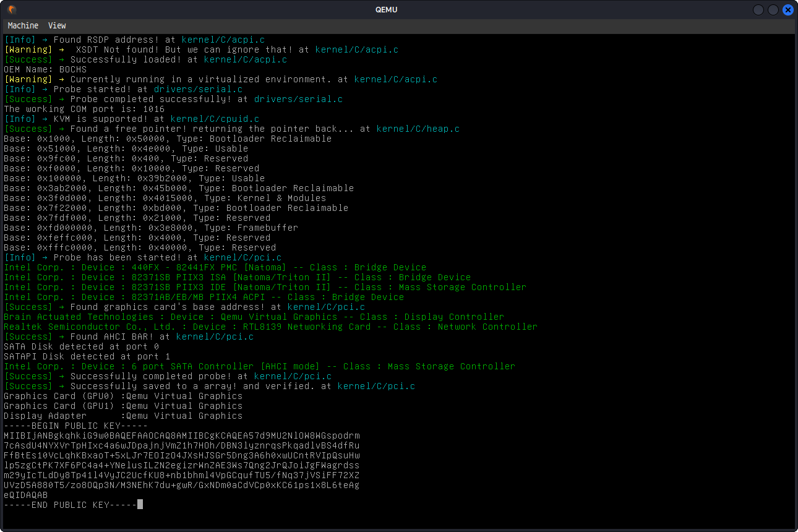The width and height of the screenshot is (798, 532).
Task: Click the 'Base: 0x1000' memory map row
Action: click(x=168, y=139)
